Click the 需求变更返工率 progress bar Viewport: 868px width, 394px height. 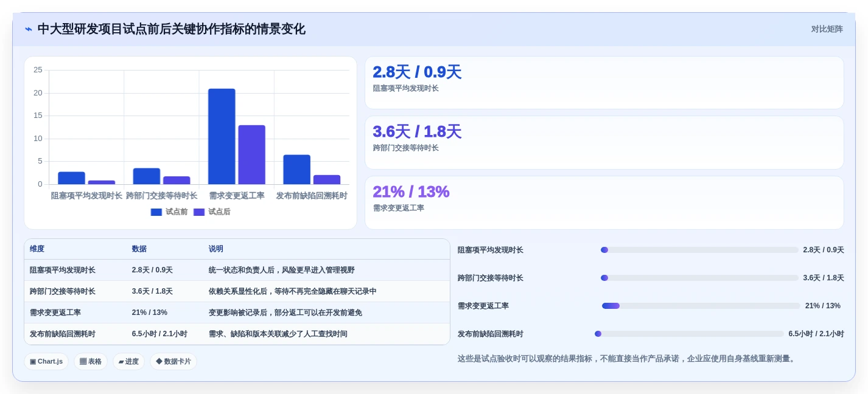(701, 306)
